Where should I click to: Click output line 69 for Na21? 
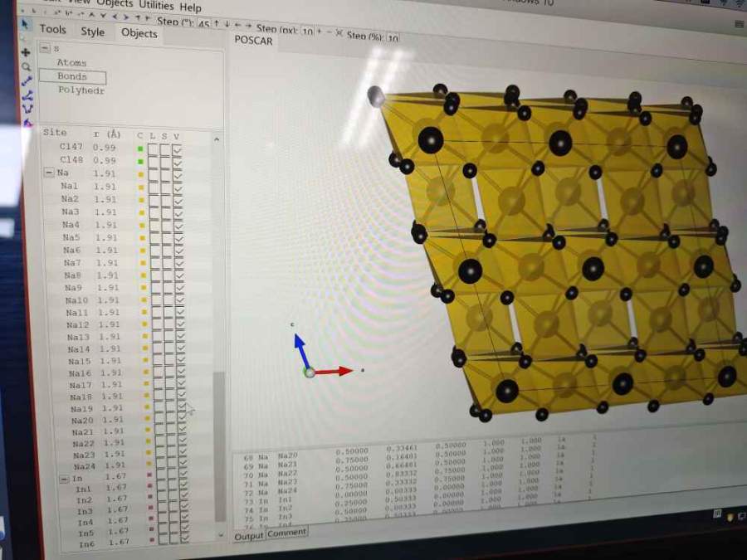coord(419,459)
